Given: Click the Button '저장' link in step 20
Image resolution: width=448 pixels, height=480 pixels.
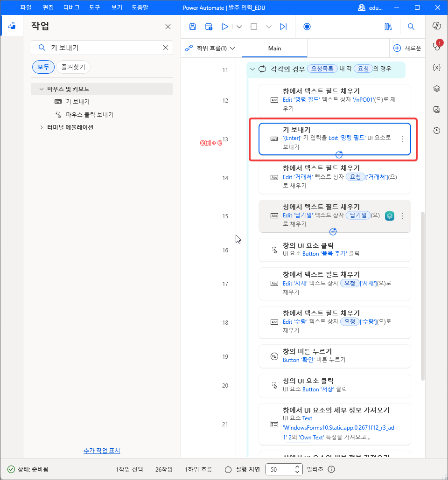Looking at the screenshot, I should (x=318, y=390).
